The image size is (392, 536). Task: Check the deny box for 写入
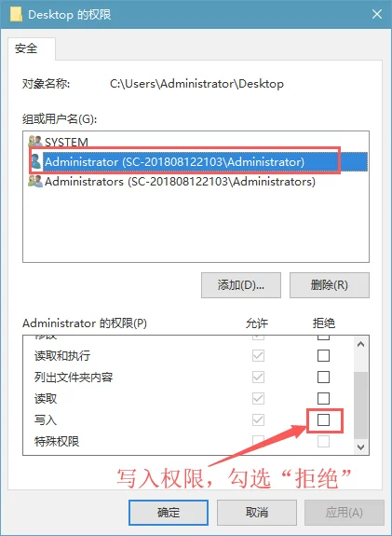(323, 419)
